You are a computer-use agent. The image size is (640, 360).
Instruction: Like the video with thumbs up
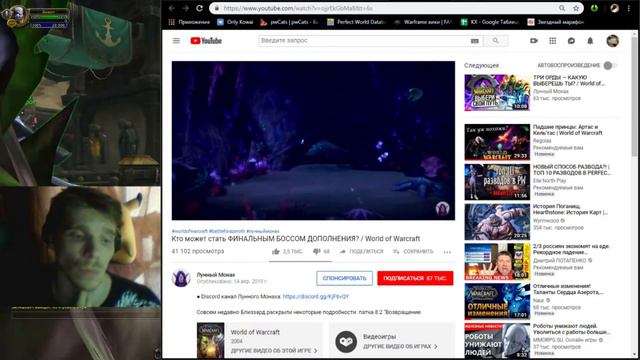[287, 251]
